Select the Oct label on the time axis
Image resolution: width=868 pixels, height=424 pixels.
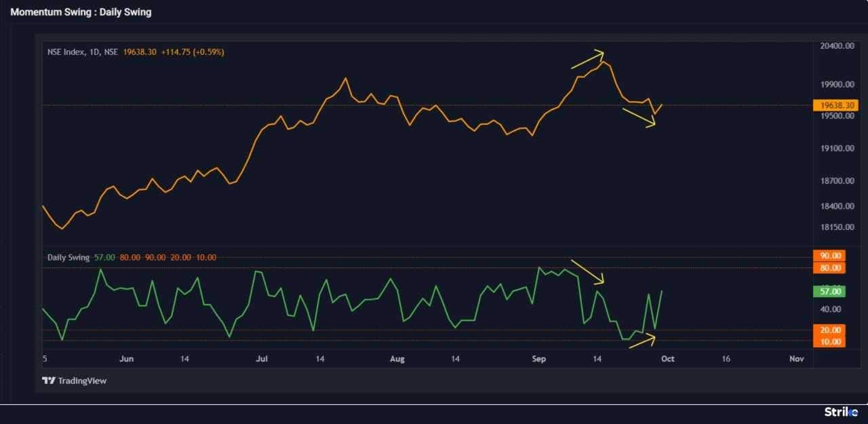pyautogui.click(x=667, y=358)
